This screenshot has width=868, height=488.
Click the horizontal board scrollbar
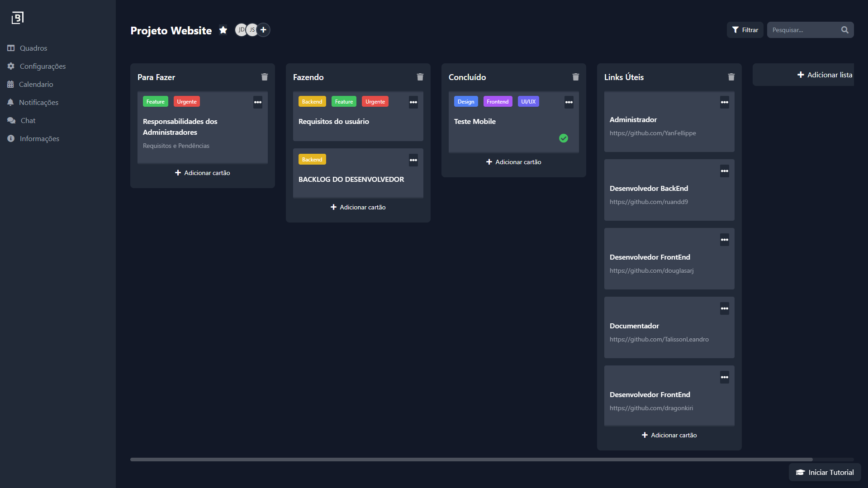click(x=471, y=460)
